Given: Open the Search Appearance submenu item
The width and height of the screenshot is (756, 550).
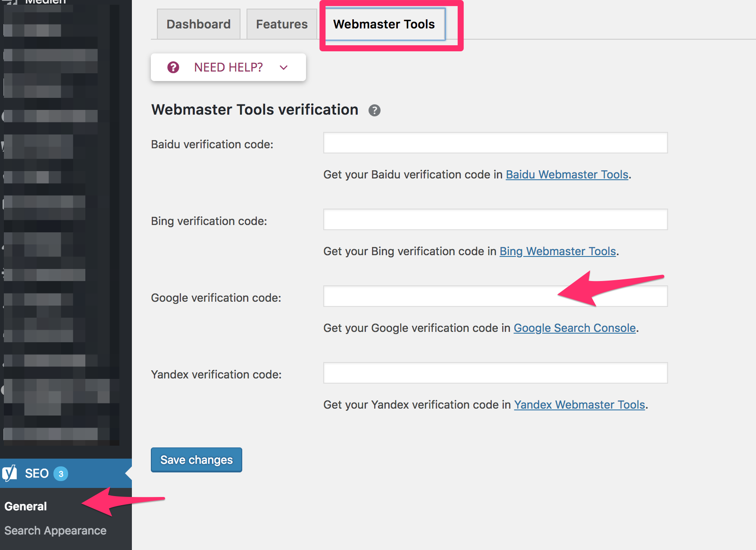Looking at the screenshot, I should 55,531.
